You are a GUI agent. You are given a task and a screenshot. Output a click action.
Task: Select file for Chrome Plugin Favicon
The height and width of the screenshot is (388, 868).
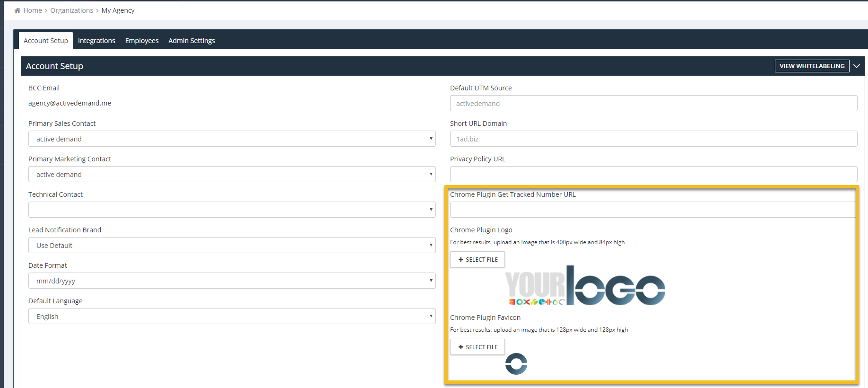(x=477, y=347)
